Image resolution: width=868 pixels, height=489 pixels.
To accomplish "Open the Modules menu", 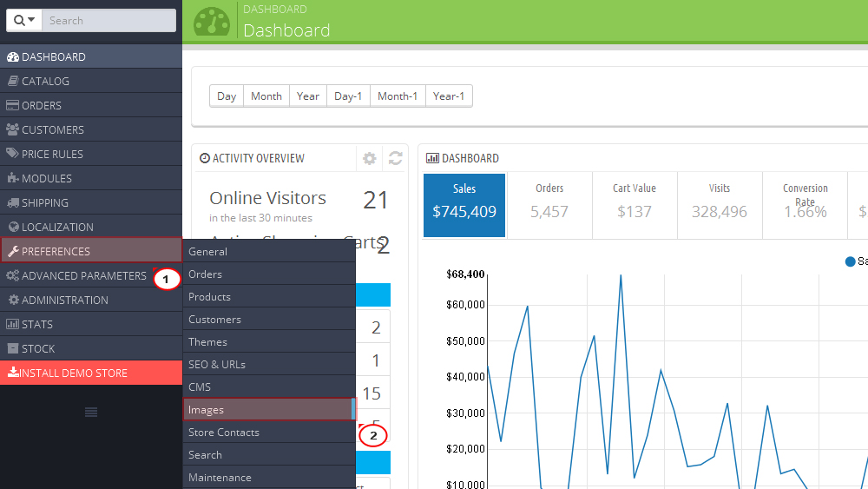I will coord(91,178).
